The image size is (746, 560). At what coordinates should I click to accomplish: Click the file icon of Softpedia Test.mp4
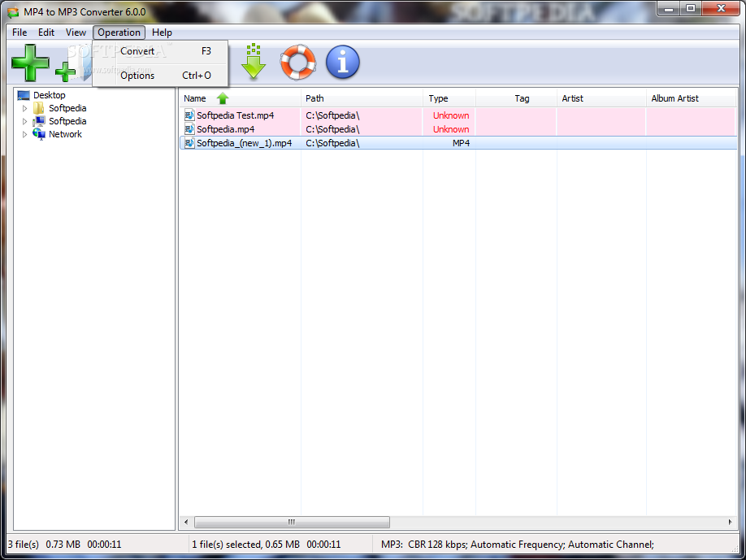189,115
